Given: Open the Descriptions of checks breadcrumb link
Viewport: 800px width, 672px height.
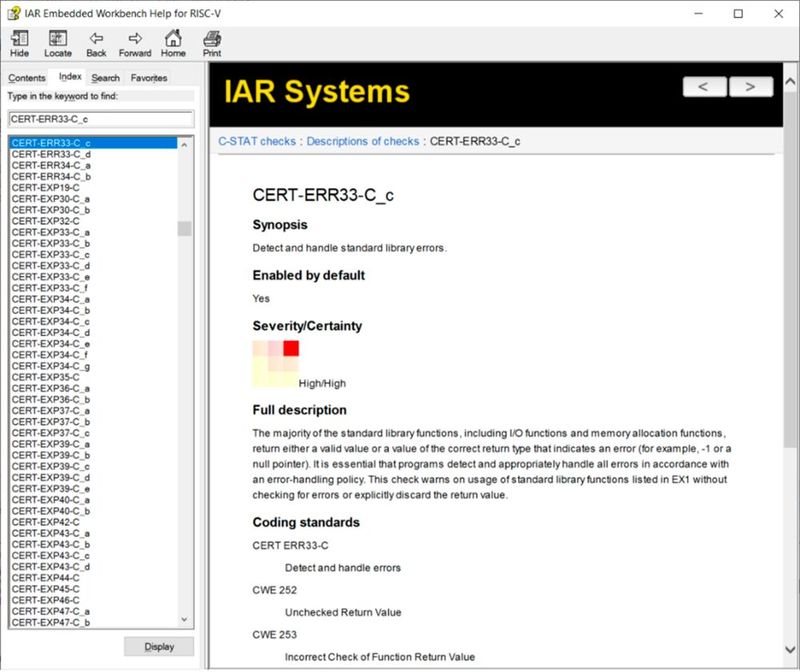Looking at the screenshot, I should 363,141.
